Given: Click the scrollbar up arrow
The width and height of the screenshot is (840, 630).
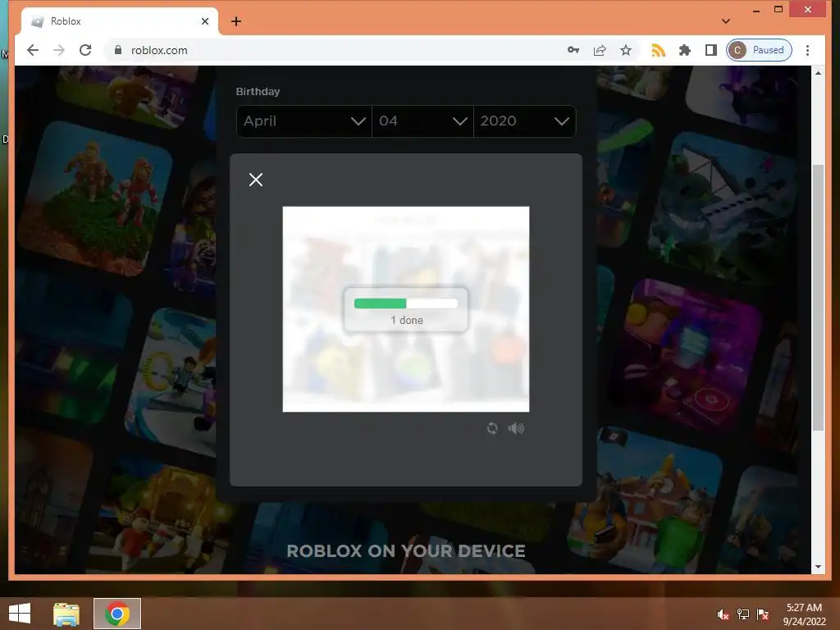Looking at the screenshot, I should (x=818, y=73).
